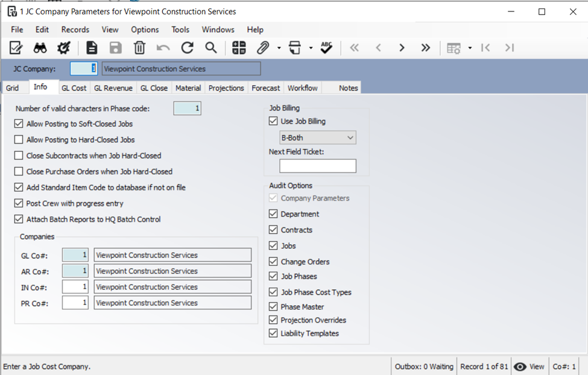Jump to last grid row icon
This screenshot has width=588, height=375.
[509, 48]
